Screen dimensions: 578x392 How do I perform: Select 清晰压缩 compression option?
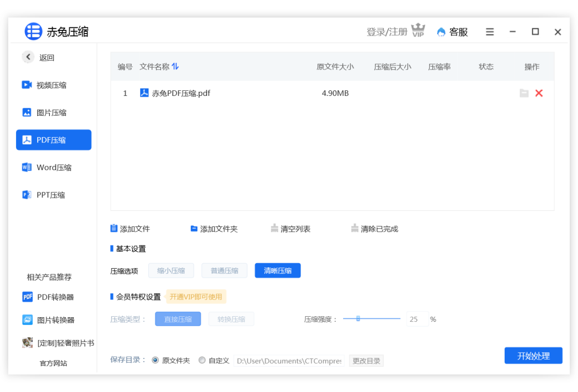click(x=278, y=270)
